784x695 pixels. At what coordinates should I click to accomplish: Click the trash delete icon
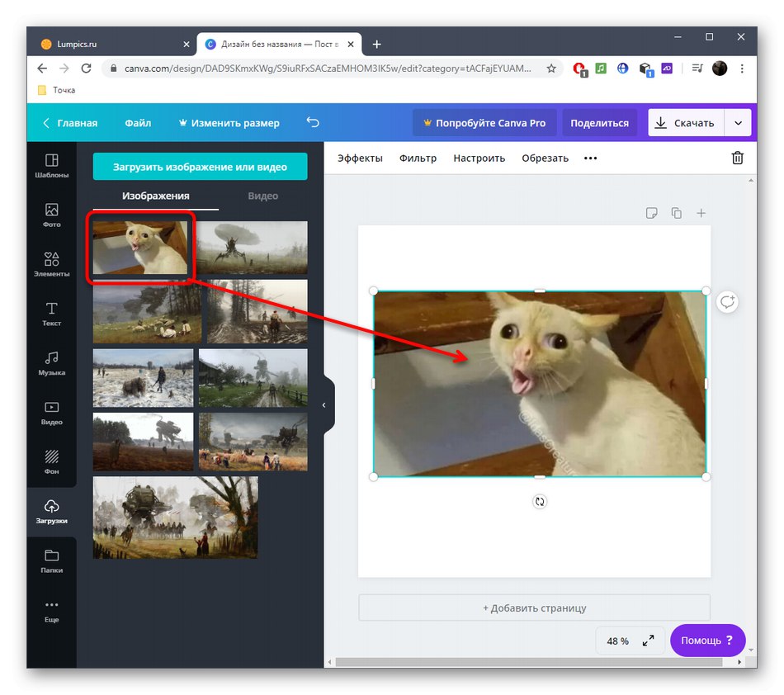[x=737, y=158]
